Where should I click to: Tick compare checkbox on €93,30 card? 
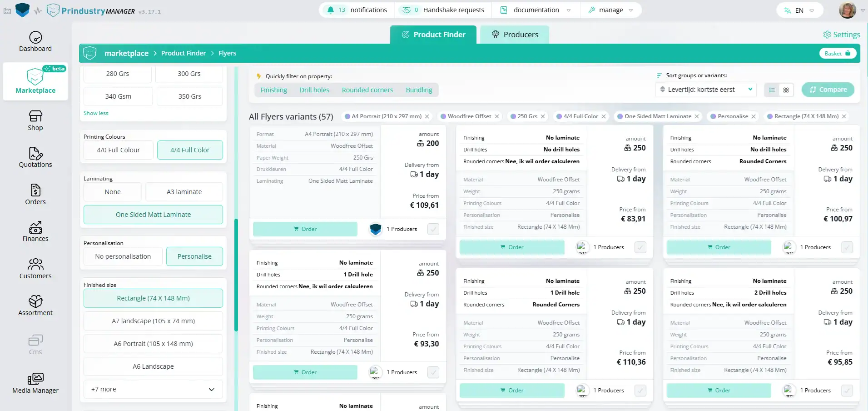click(433, 372)
